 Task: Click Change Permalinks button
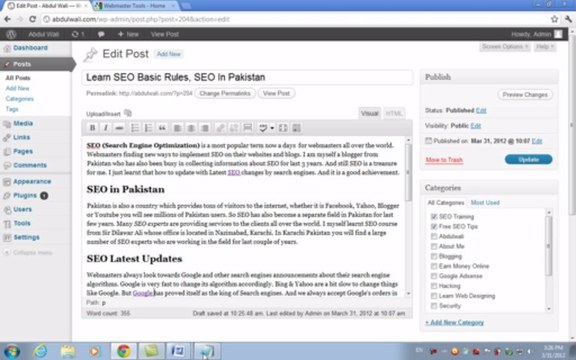point(225,93)
